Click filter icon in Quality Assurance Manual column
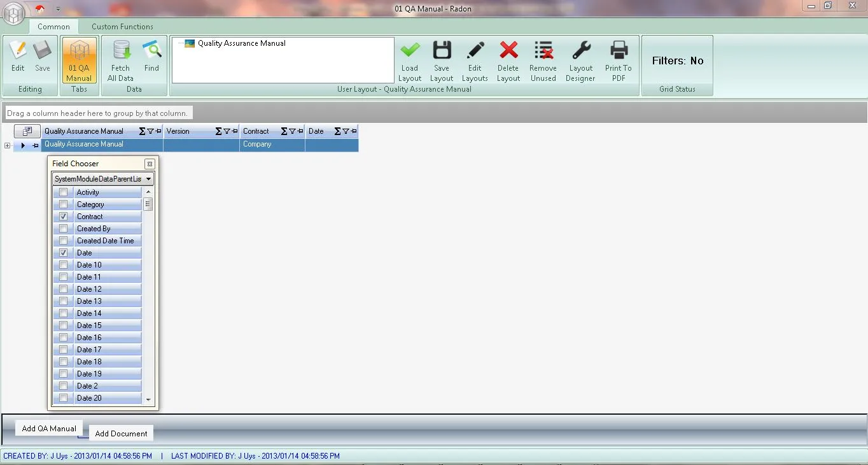The width and height of the screenshot is (868, 465). pos(150,131)
